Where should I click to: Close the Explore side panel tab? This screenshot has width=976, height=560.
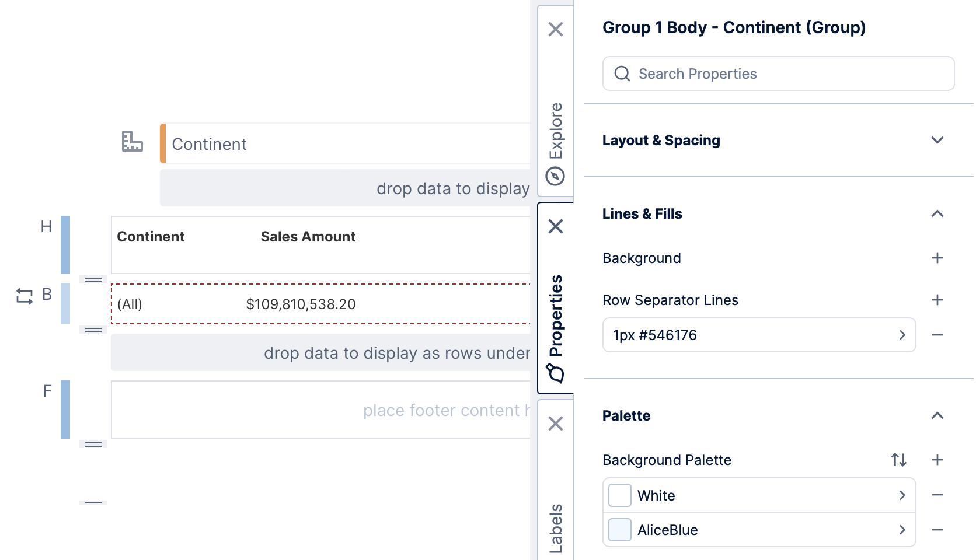[556, 29]
